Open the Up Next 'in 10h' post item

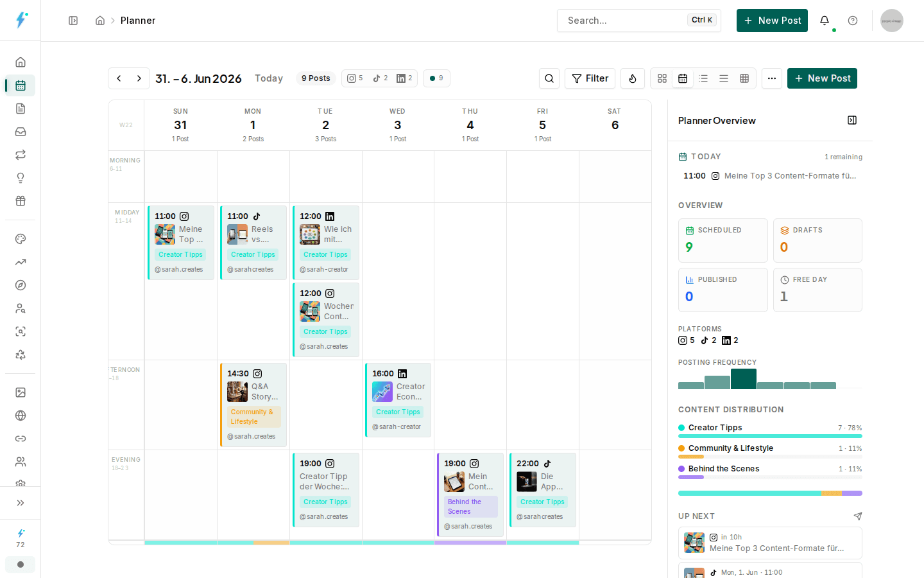click(x=770, y=543)
